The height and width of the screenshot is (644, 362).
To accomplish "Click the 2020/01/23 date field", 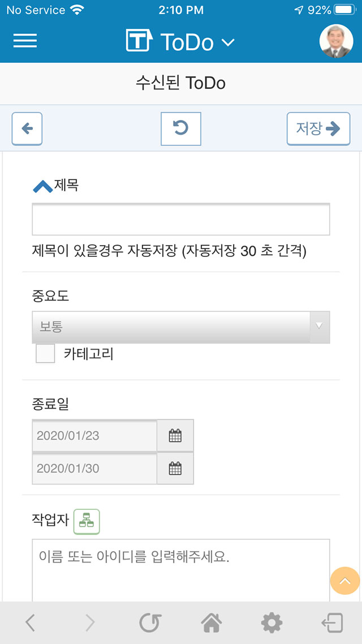I will (94, 435).
